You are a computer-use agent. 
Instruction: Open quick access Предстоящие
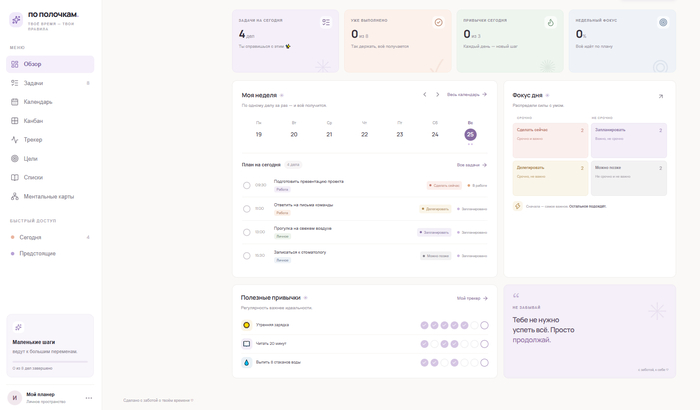click(50, 253)
